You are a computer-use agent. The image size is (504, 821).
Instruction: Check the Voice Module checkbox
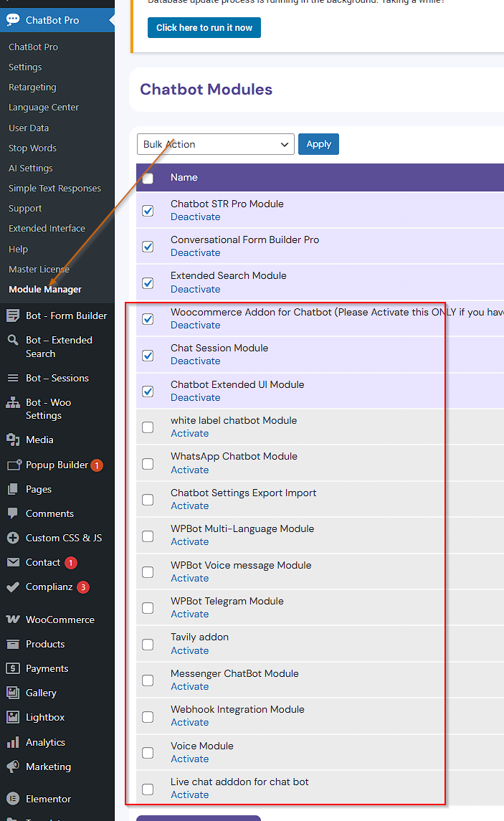click(148, 753)
